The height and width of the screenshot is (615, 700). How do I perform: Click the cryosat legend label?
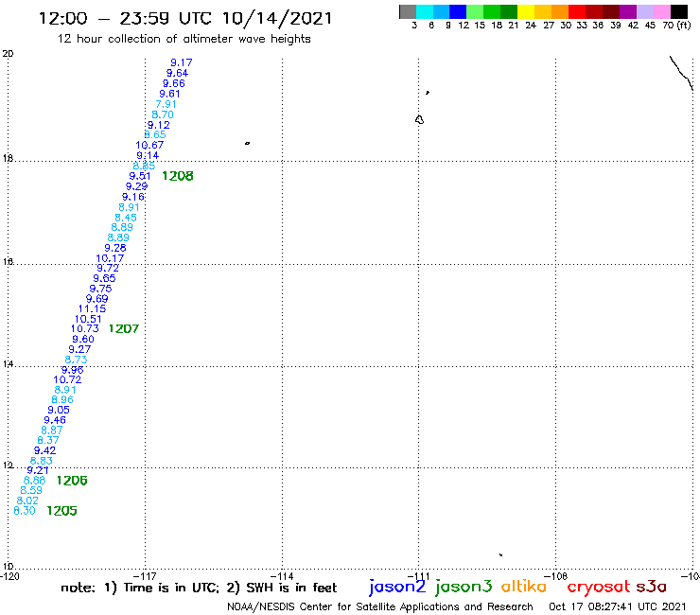[598, 587]
